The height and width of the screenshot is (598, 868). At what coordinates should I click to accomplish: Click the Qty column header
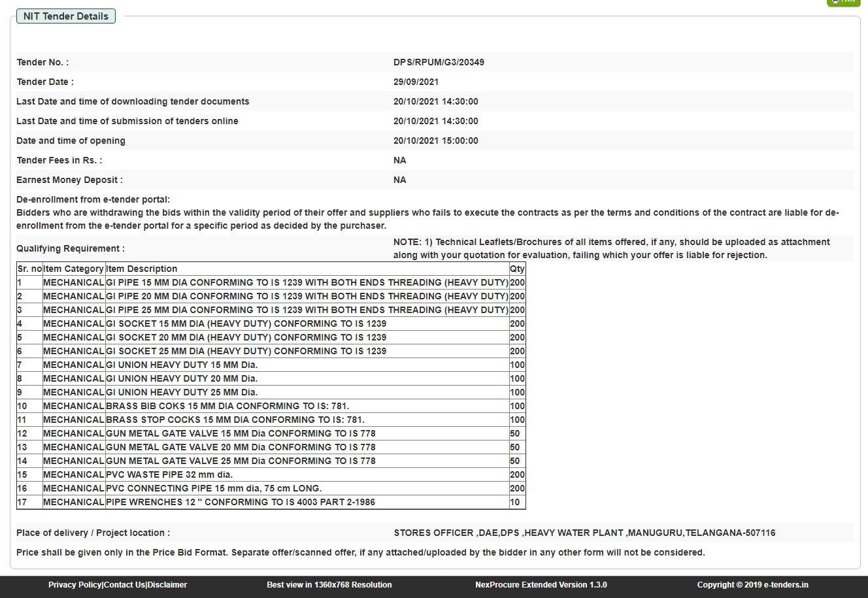click(517, 269)
